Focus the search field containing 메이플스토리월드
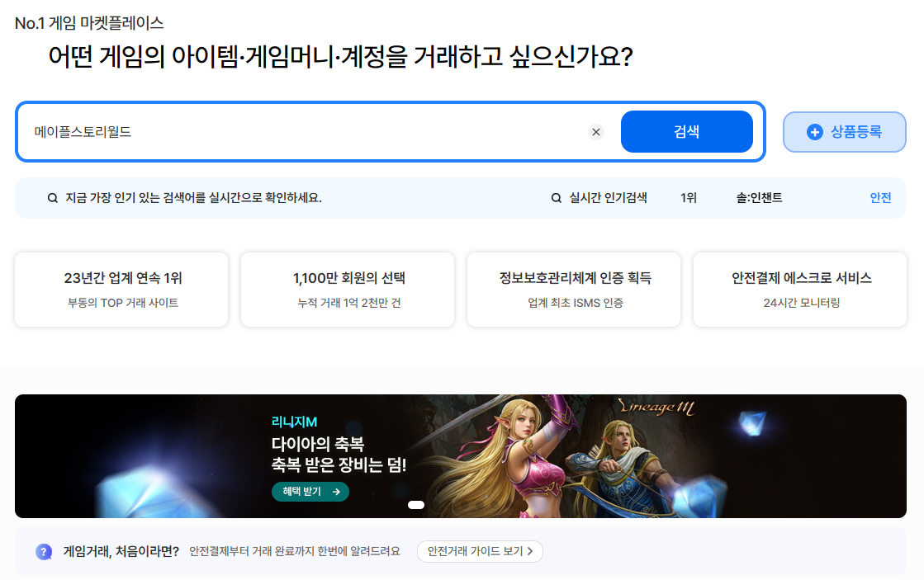Screen dimensions: 924x580 point(306,132)
